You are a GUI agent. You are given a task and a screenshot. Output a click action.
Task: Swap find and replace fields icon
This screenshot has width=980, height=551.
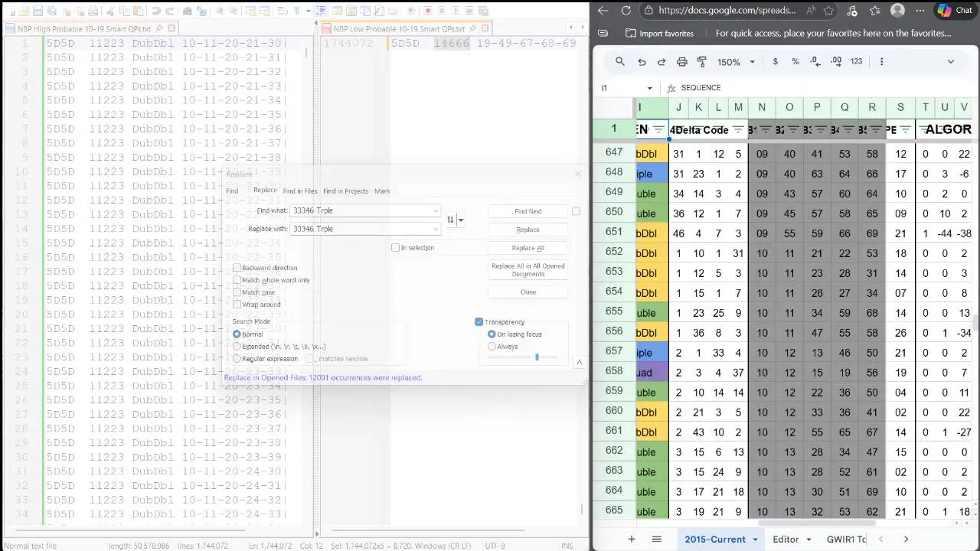tap(450, 220)
